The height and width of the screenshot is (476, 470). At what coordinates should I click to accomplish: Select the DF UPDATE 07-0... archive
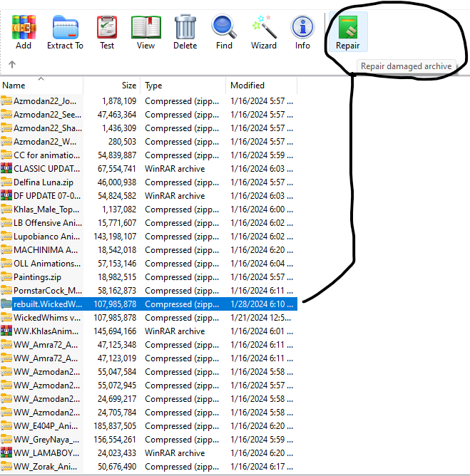pos(148,196)
